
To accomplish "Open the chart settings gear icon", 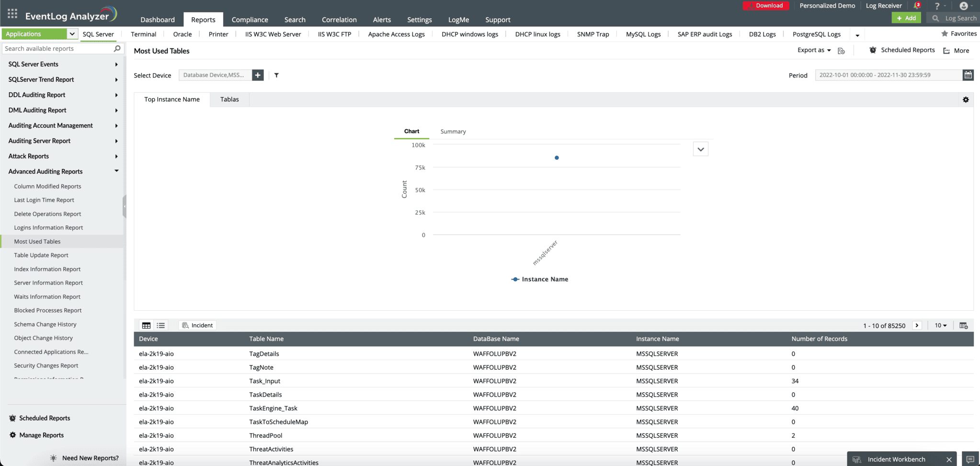I will [966, 100].
